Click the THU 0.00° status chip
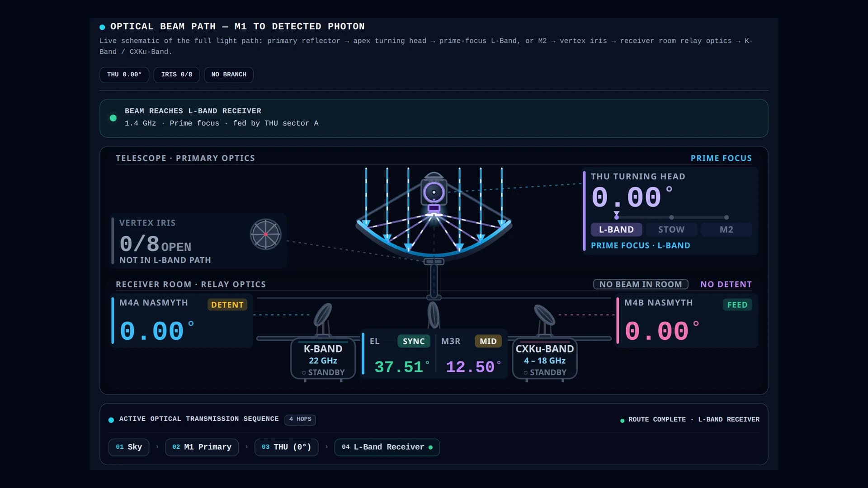Screen dimensions: 868x488 pos(124,75)
